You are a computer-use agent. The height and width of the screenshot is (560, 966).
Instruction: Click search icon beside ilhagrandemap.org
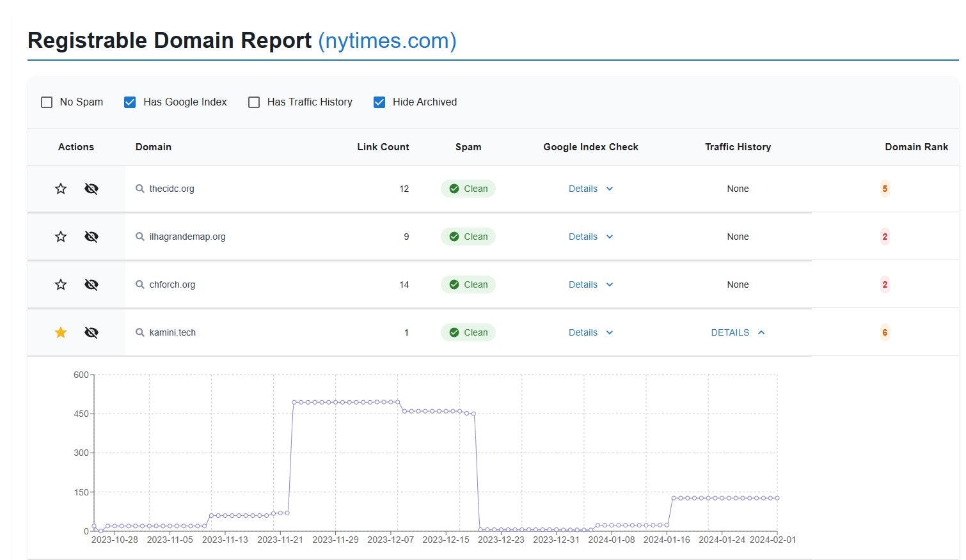tap(140, 237)
